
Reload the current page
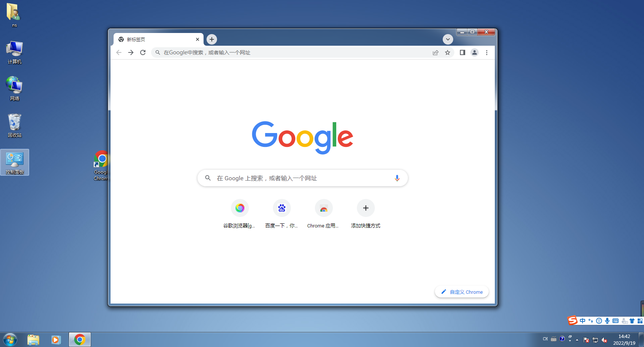[x=143, y=52]
